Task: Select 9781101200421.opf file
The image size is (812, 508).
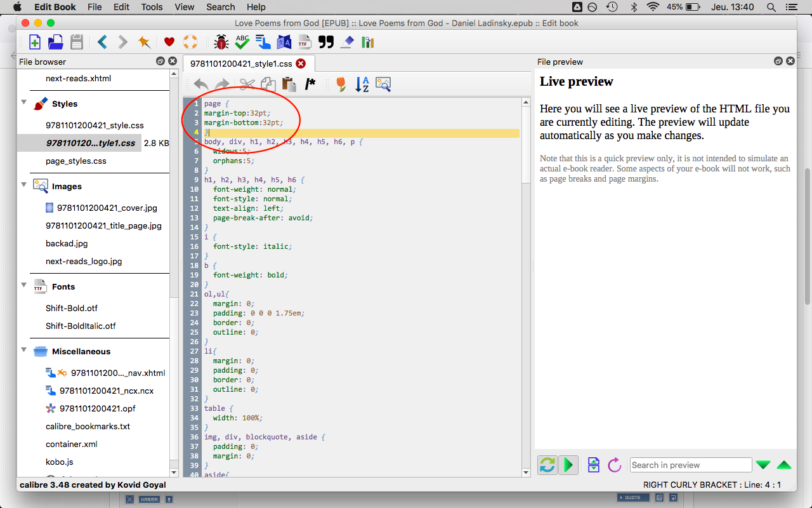Action: (98, 408)
